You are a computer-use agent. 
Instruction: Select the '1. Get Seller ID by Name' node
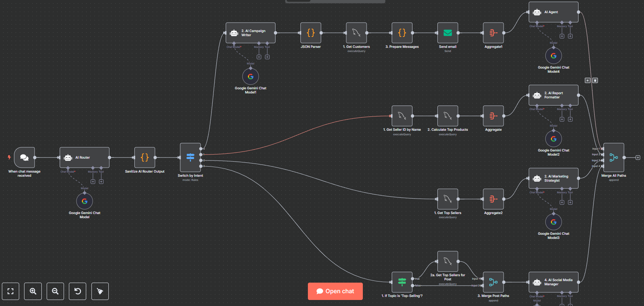pyautogui.click(x=402, y=116)
